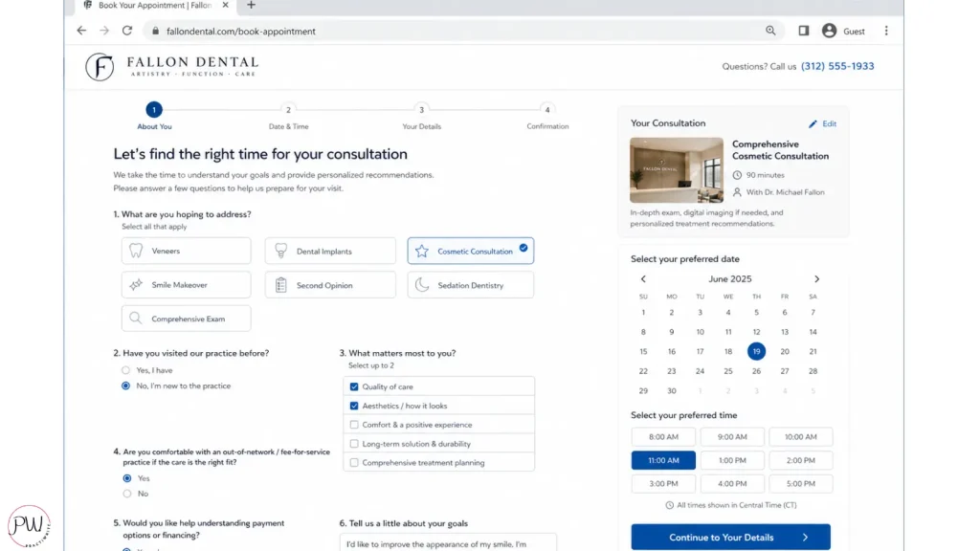Image resolution: width=980 pixels, height=551 pixels.
Task: Click the goals text input field
Action: click(448, 542)
